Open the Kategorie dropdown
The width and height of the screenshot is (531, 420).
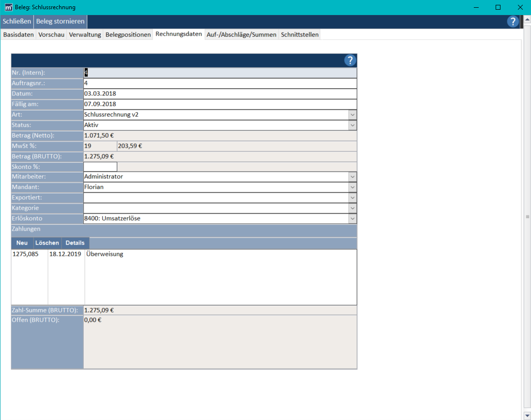[352, 208]
